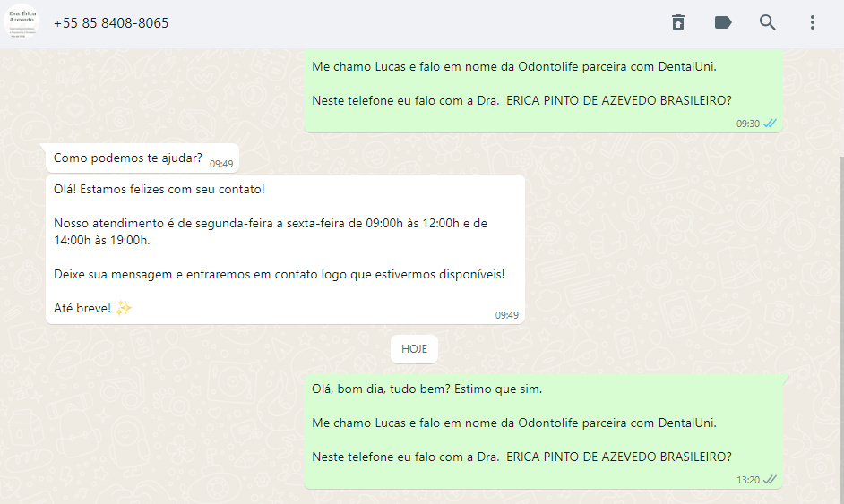Select the "Como podemos te ajudar?" message
The width and height of the screenshot is (844, 504).
pyautogui.click(x=142, y=158)
